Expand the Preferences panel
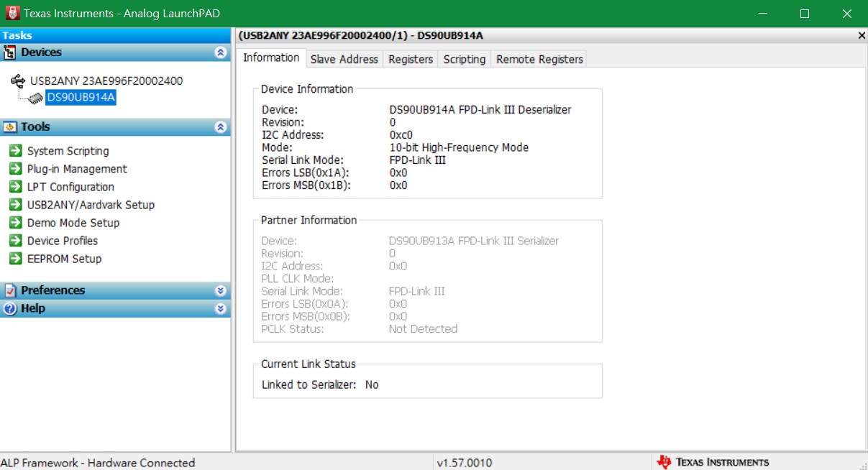The image size is (868, 470). click(x=221, y=290)
